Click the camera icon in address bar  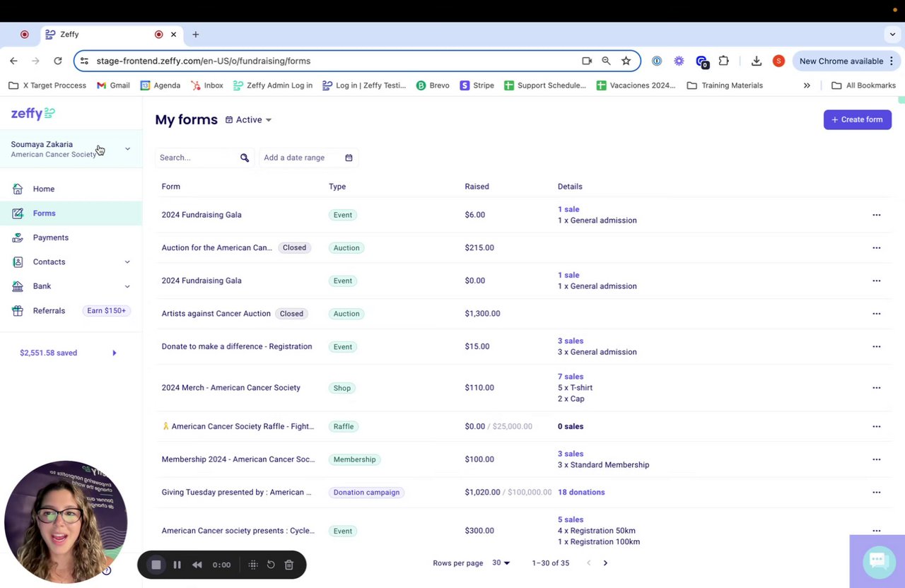(587, 61)
